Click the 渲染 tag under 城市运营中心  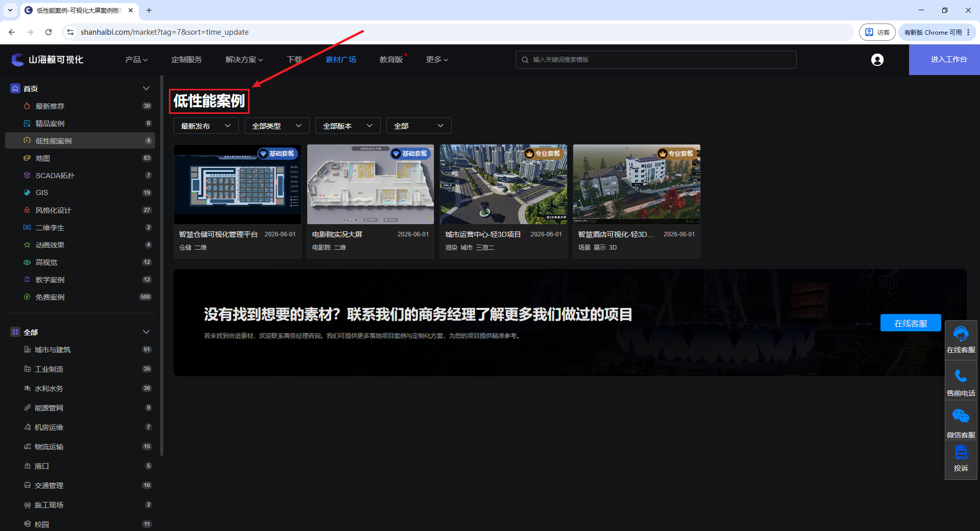point(451,248)
